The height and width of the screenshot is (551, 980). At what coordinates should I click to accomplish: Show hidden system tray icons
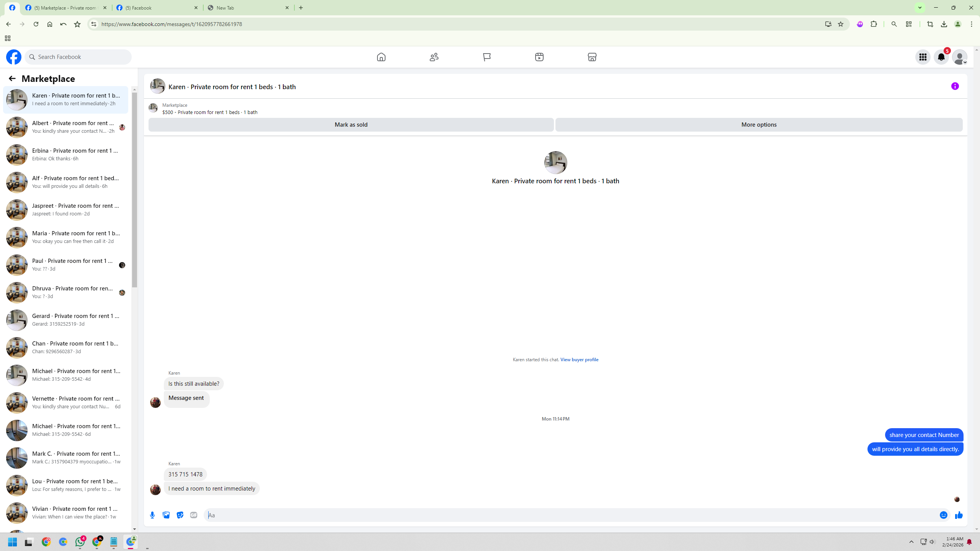[911, 542]
